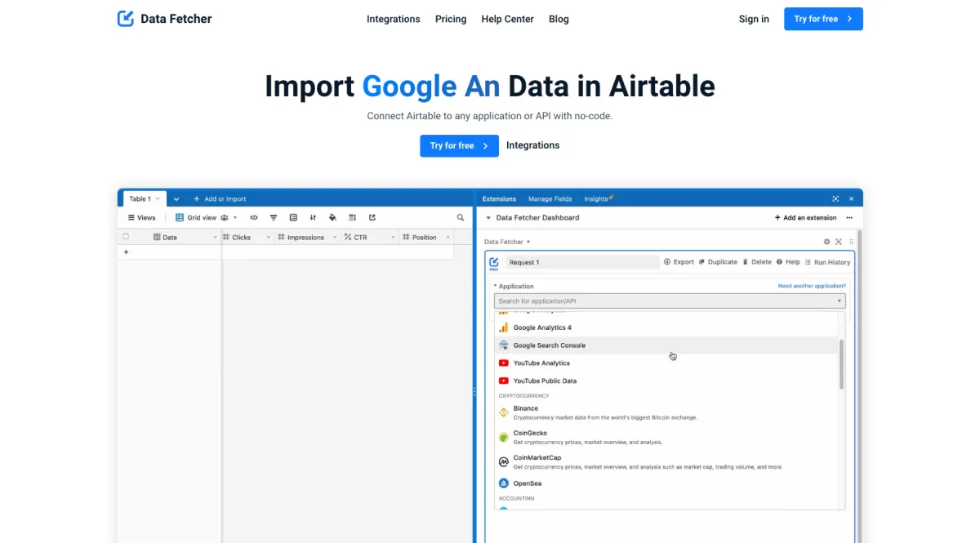
Task: Click the Request 1 name field
Action: (582, 262)
